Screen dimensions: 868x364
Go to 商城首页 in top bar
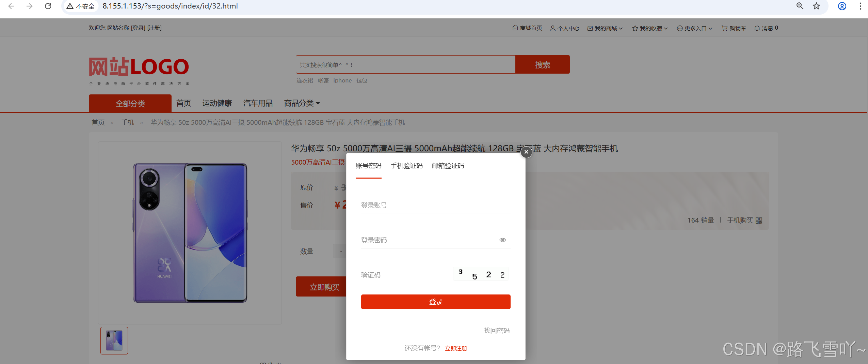527,28
